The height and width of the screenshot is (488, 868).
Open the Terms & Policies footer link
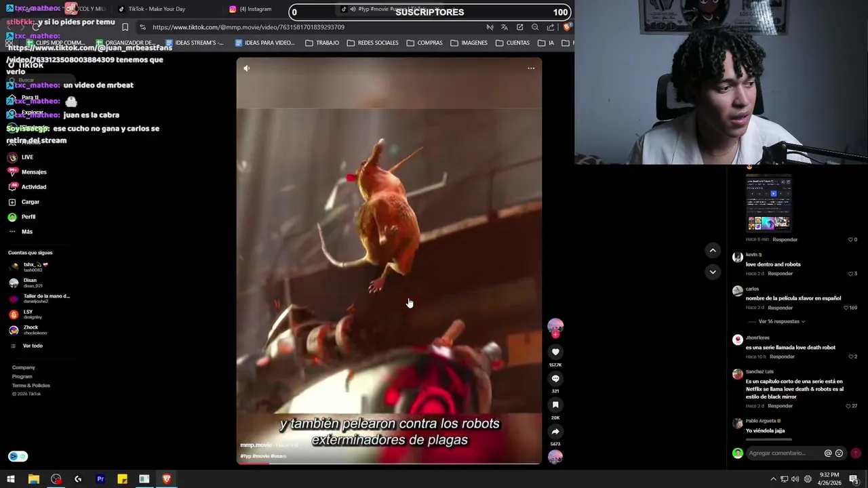(x=31, y=386)
